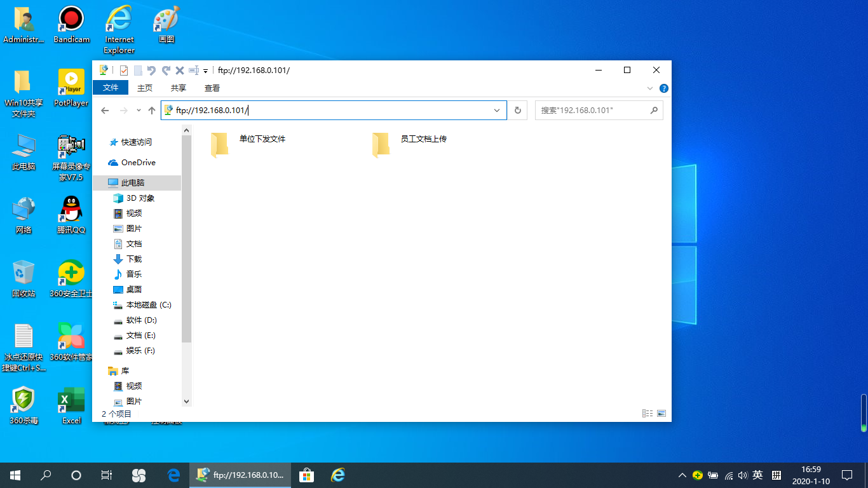
Task: Select 回收站 desktop icon
Action: point(24,279)
